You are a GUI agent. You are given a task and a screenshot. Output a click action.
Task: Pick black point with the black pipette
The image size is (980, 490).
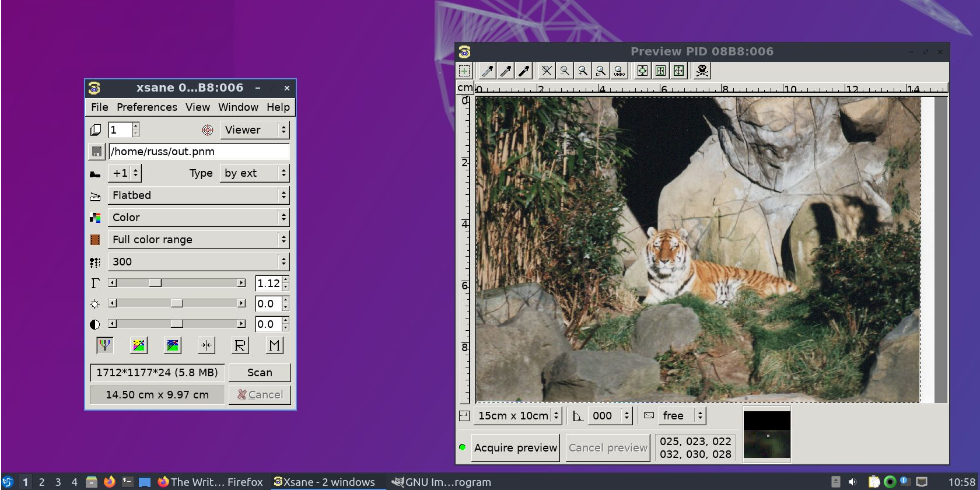coord(524,71)
